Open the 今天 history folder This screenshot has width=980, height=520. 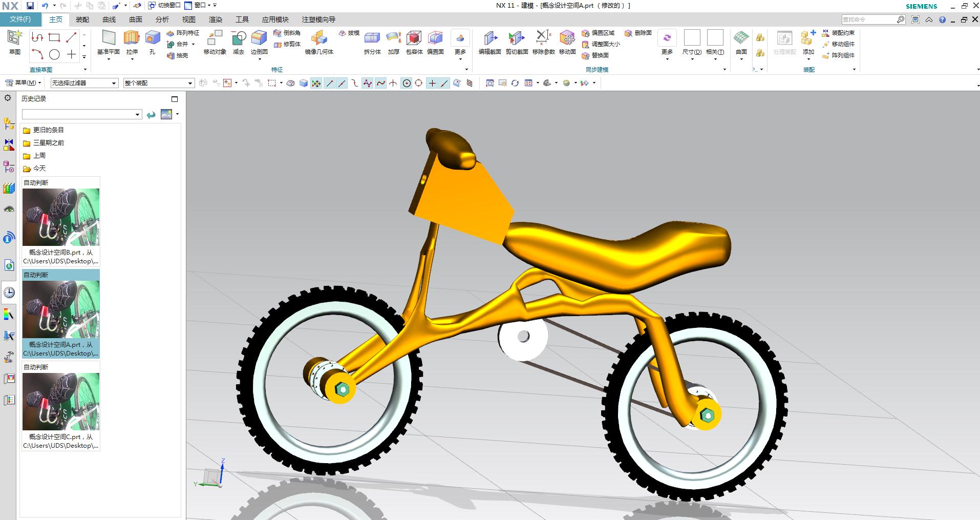point(34,169)
